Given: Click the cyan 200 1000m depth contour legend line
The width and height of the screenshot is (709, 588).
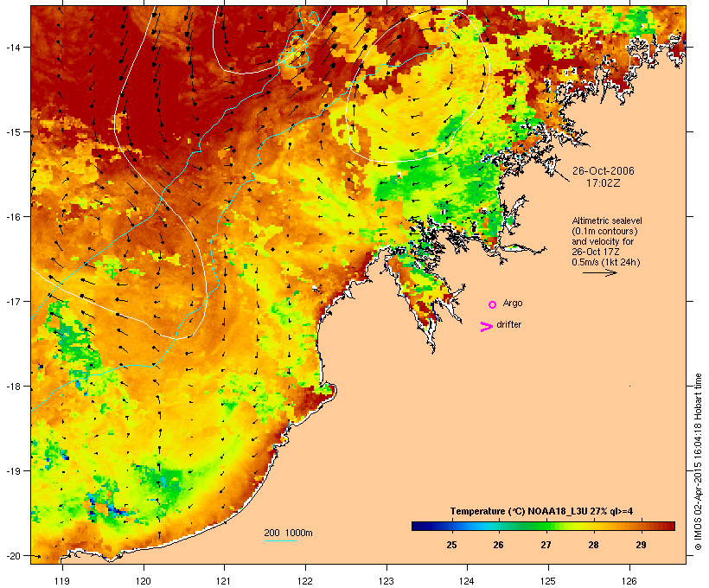Looking at the screenshot, I should tap(281, 540).
